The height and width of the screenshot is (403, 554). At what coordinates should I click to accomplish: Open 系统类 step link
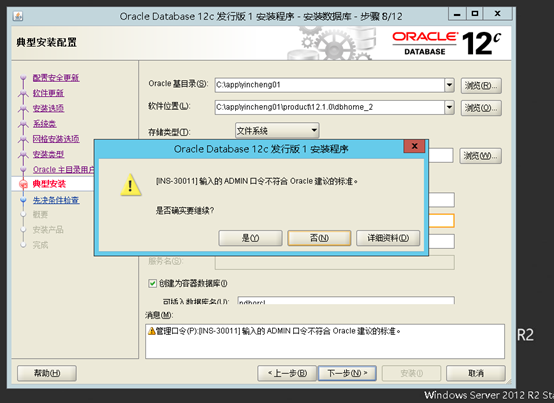click(45, 124)
